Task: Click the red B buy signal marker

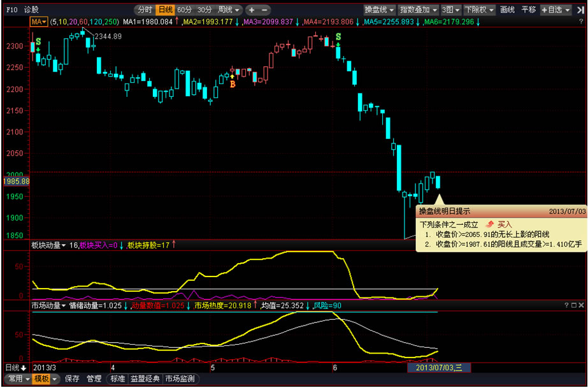Action: pos(233,83)
